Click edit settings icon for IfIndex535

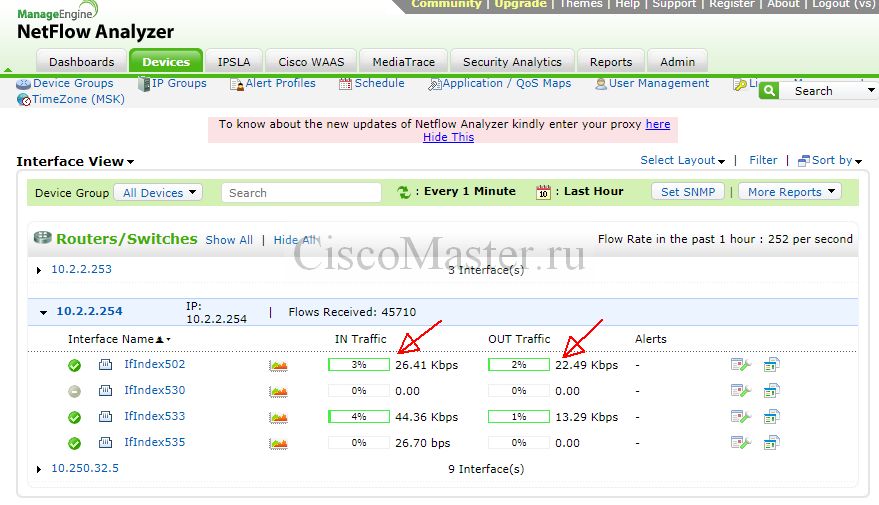point(741,443)
